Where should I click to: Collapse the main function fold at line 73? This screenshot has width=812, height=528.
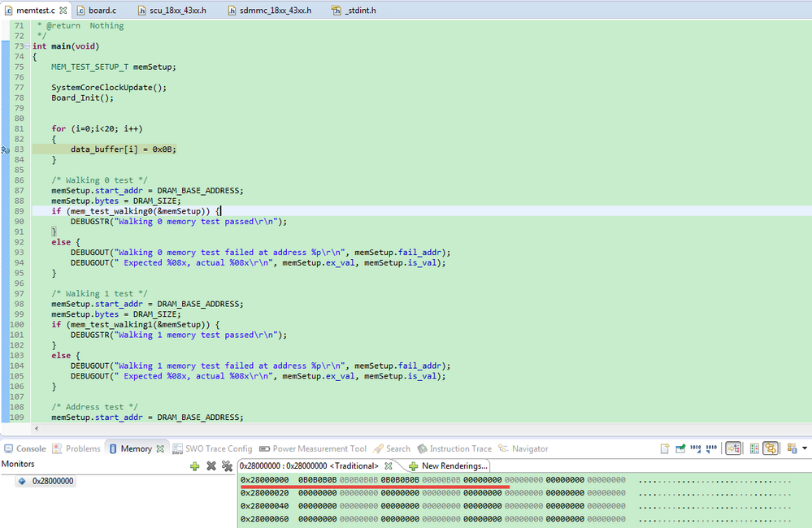coord(28,46)
